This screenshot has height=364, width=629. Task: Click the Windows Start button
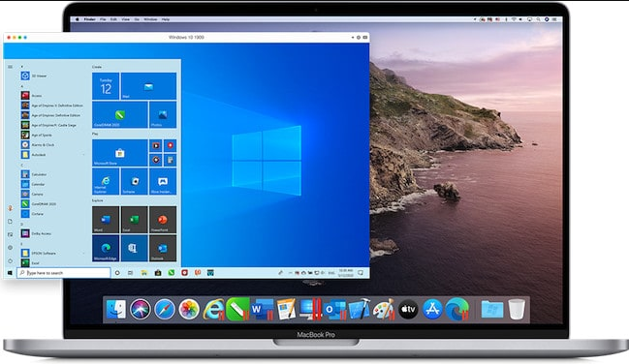coord(10,273)
